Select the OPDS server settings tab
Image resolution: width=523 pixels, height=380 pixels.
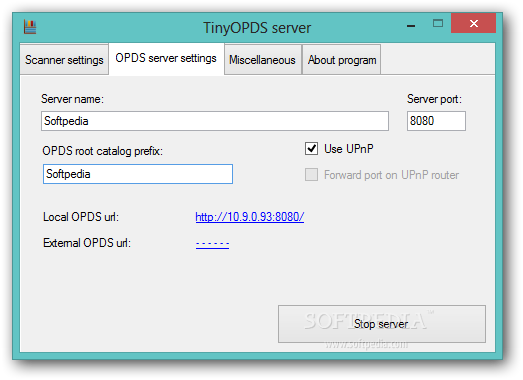pos(166,58)
